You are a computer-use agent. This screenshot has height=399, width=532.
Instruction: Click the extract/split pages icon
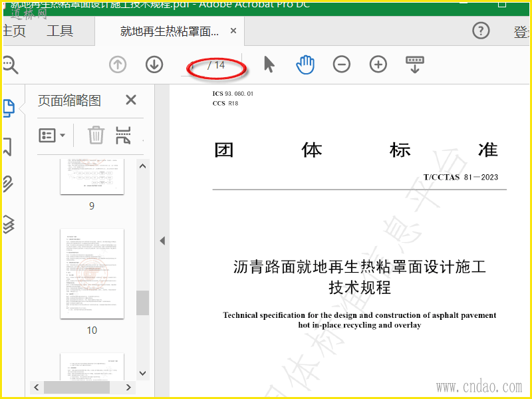tap(123, 135)
